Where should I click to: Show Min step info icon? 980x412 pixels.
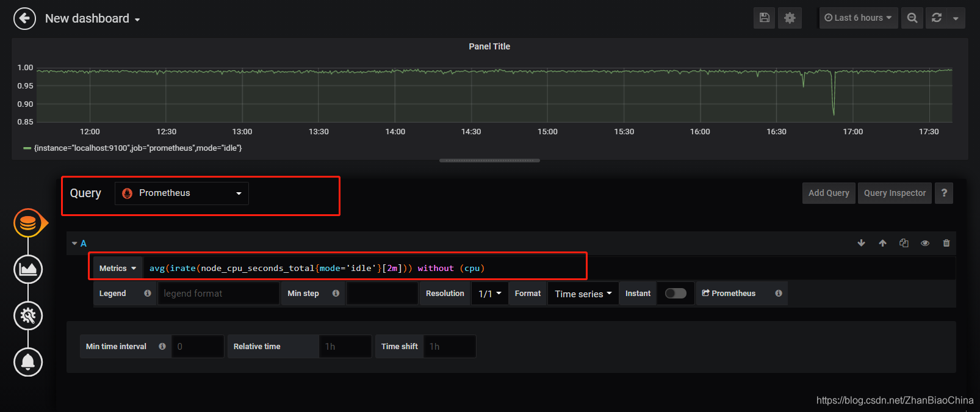coord(336,294)
